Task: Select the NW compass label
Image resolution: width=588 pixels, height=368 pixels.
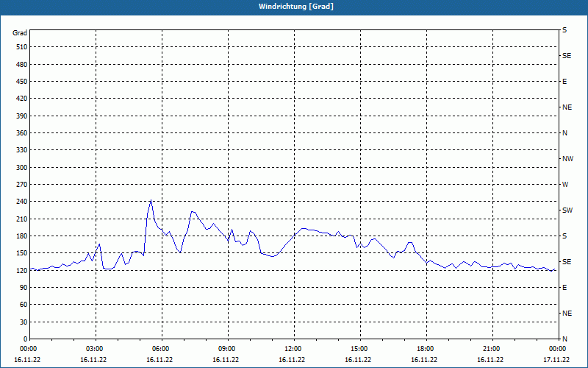Action: point(567,159)
